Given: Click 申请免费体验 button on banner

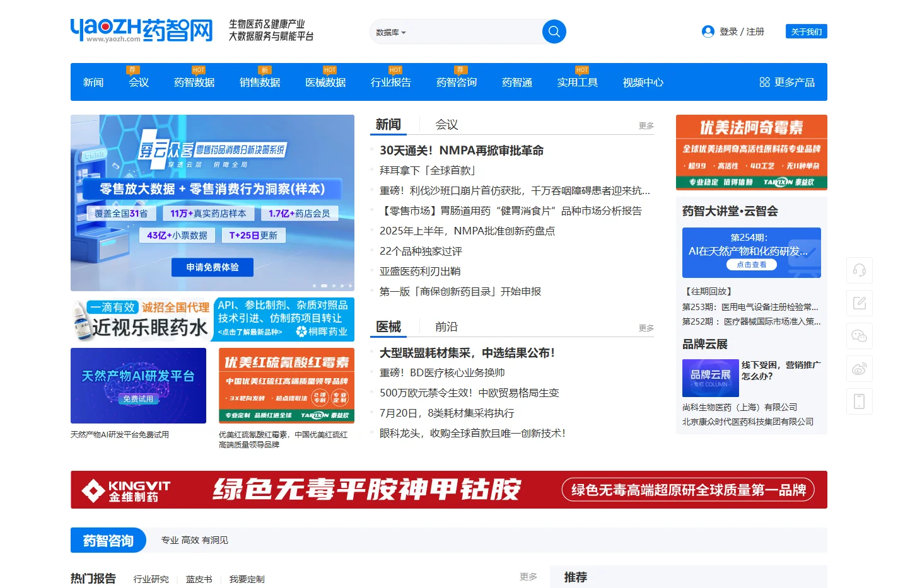Looking at the screenshot, I should 213,267.
